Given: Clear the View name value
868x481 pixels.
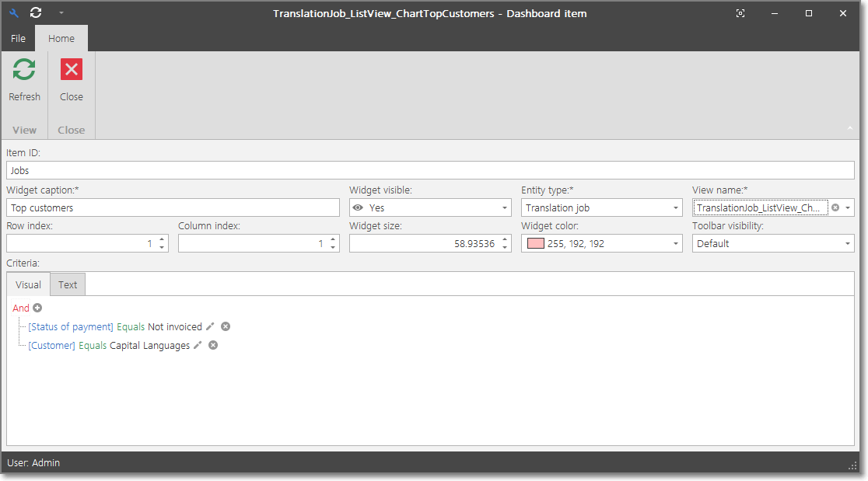Looking at the screenshot, I should pyautogui.click(x=835, y=208).
